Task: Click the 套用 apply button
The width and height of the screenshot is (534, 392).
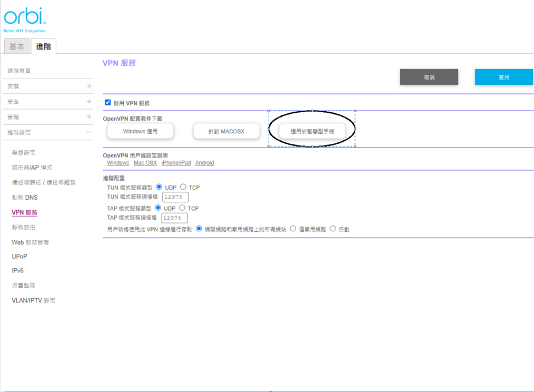Action: coord(504,77)
